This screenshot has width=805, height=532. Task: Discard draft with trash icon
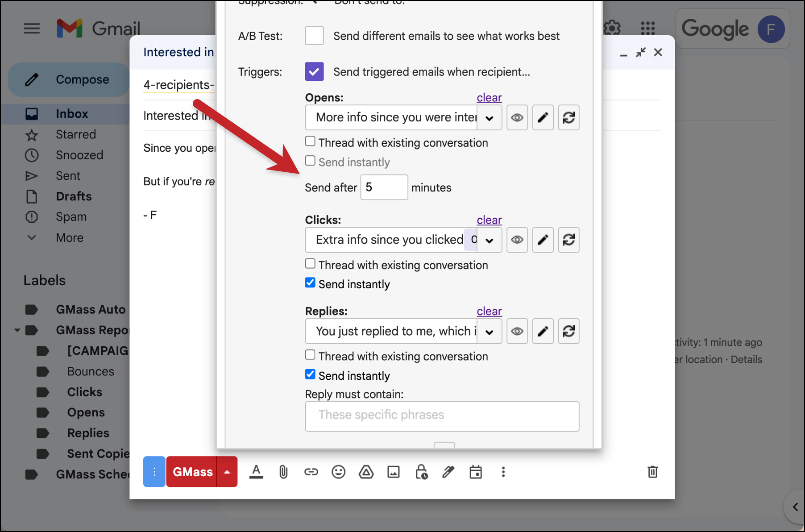pyautogui.click(x=652, y=472)
